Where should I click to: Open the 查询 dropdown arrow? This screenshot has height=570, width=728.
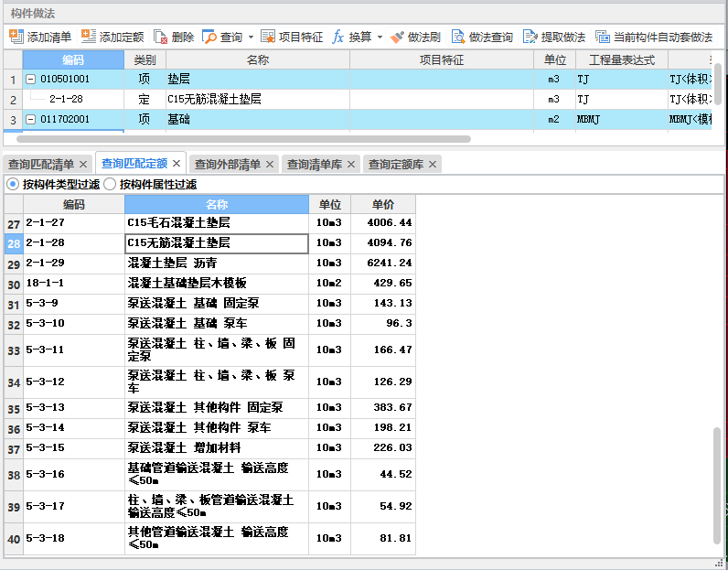(251, 38)
